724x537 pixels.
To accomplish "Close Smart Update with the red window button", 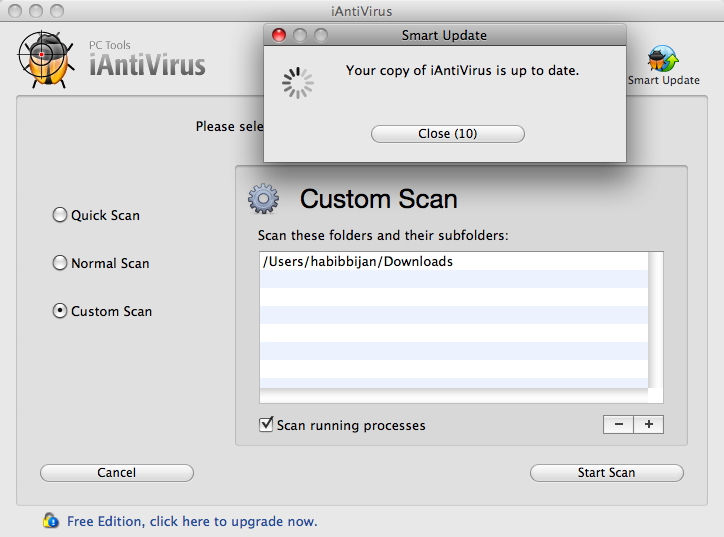I will (279, 35).
